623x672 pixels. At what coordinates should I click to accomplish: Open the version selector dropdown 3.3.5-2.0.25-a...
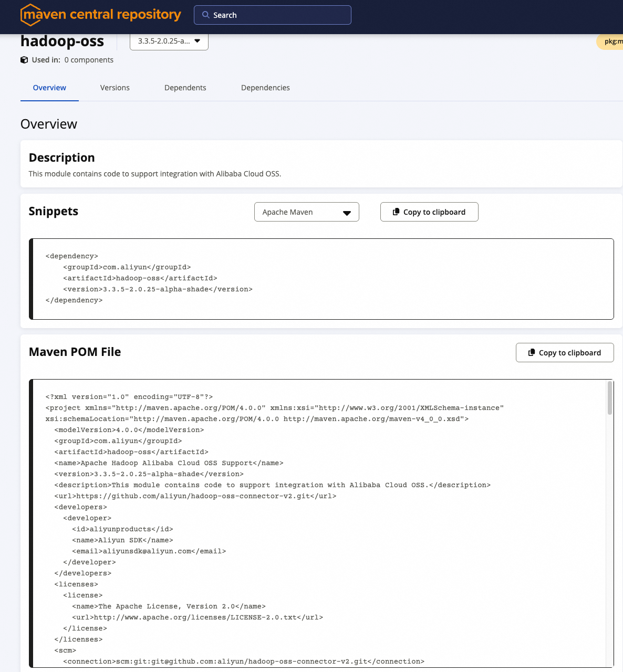169,41
